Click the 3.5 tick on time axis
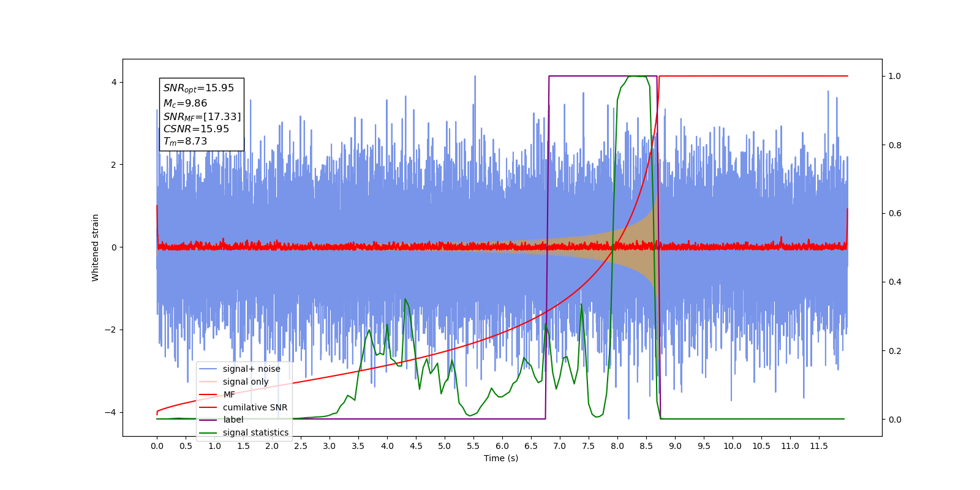The width and height of the screenshot is (980, 490). 358,446
